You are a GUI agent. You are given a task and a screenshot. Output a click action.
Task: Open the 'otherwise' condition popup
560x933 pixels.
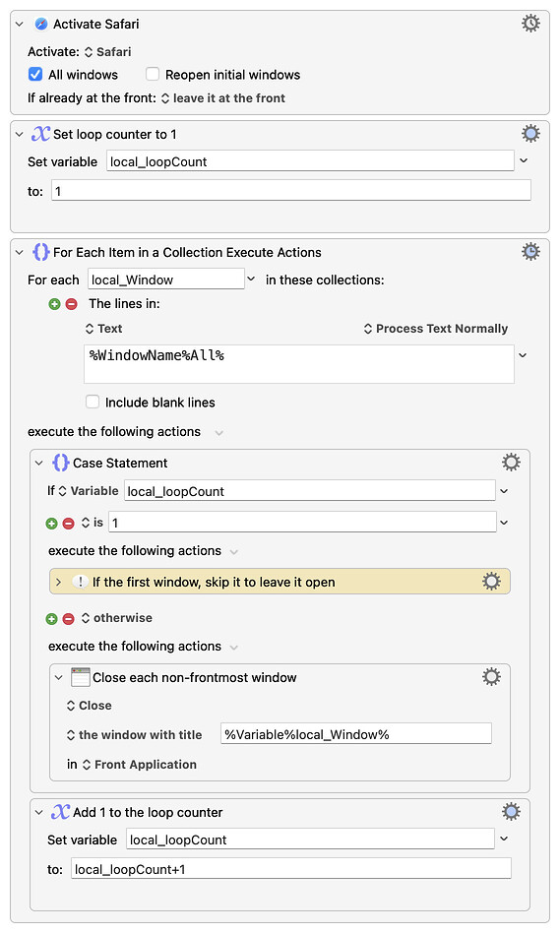(117, 618)
